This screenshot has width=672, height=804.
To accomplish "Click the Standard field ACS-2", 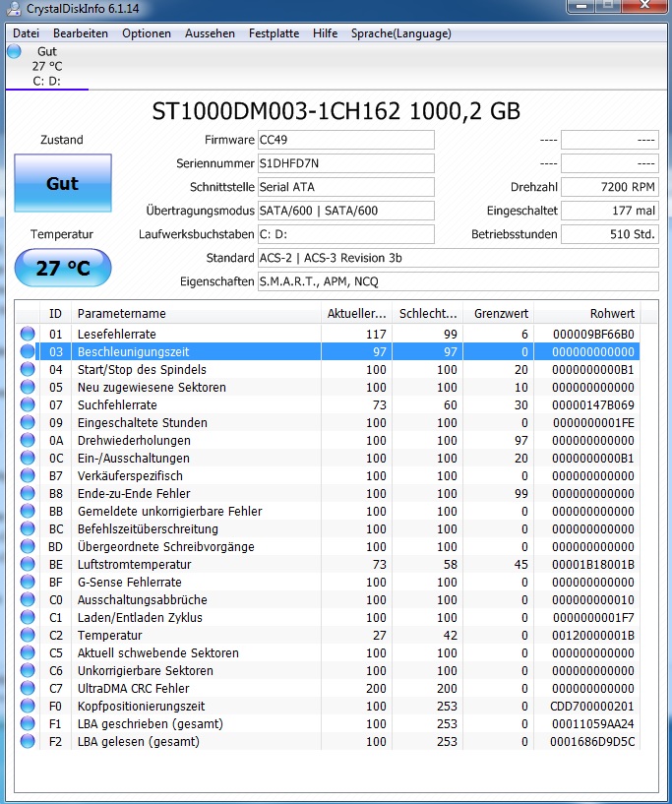I will pos(458,258).
